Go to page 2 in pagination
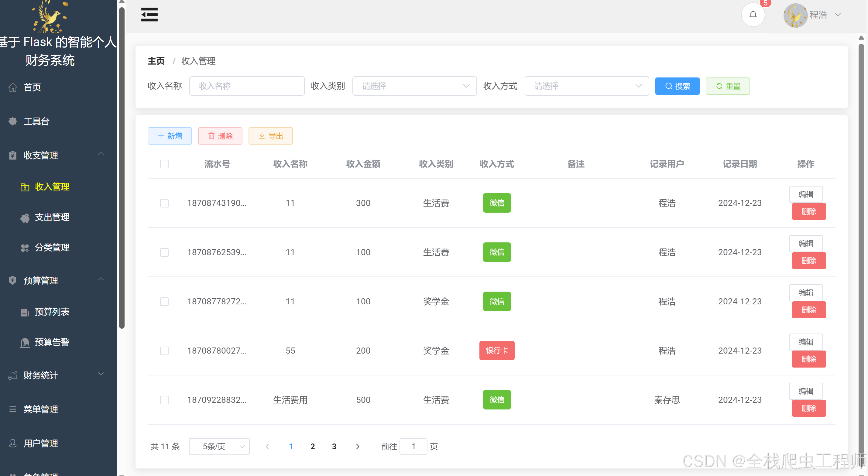868x476 pixels. click(x=312, y=446)
